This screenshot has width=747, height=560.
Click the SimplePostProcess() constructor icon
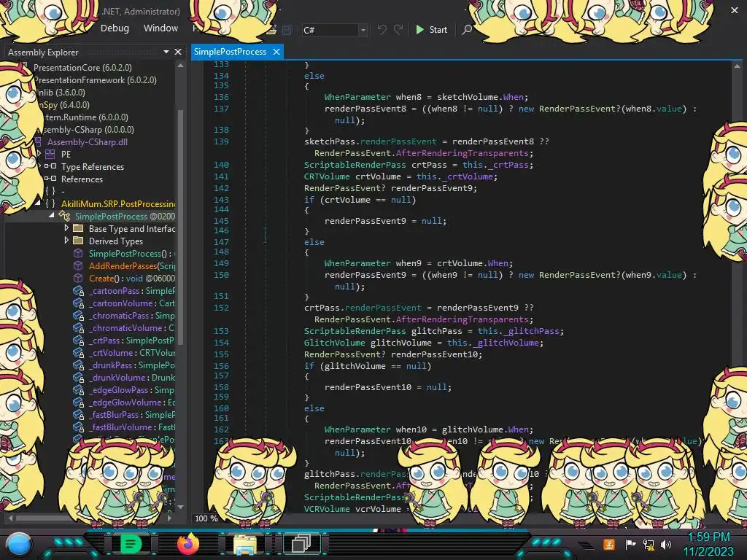tap(78, 253)
